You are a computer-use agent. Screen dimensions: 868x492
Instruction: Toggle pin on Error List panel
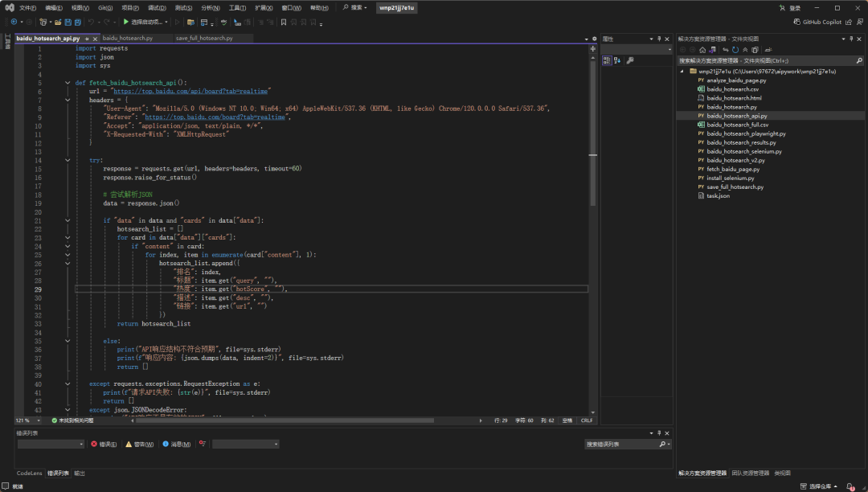[x=659, y=433]
